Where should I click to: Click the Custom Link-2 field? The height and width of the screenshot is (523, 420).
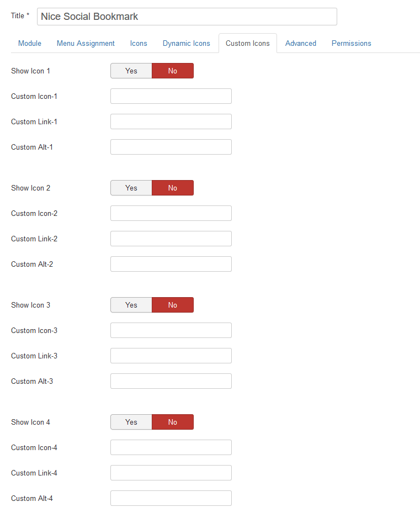[x=171, y=239]
